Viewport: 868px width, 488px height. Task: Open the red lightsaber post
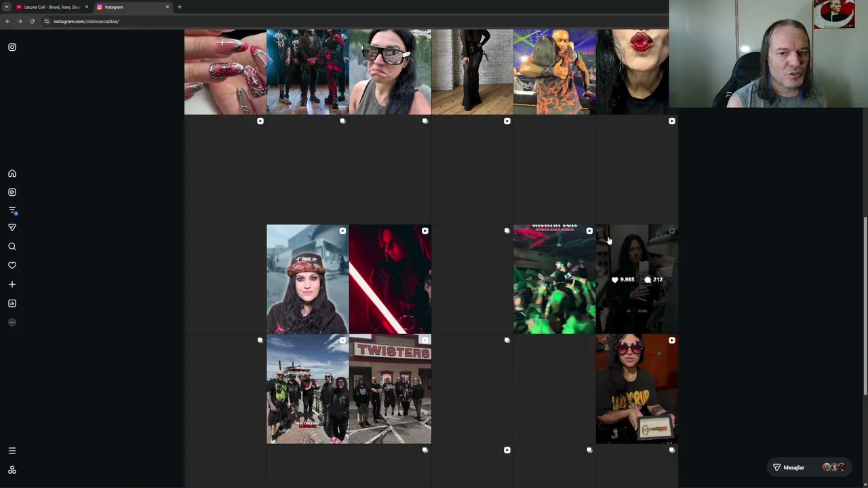(x=390, y=279)
